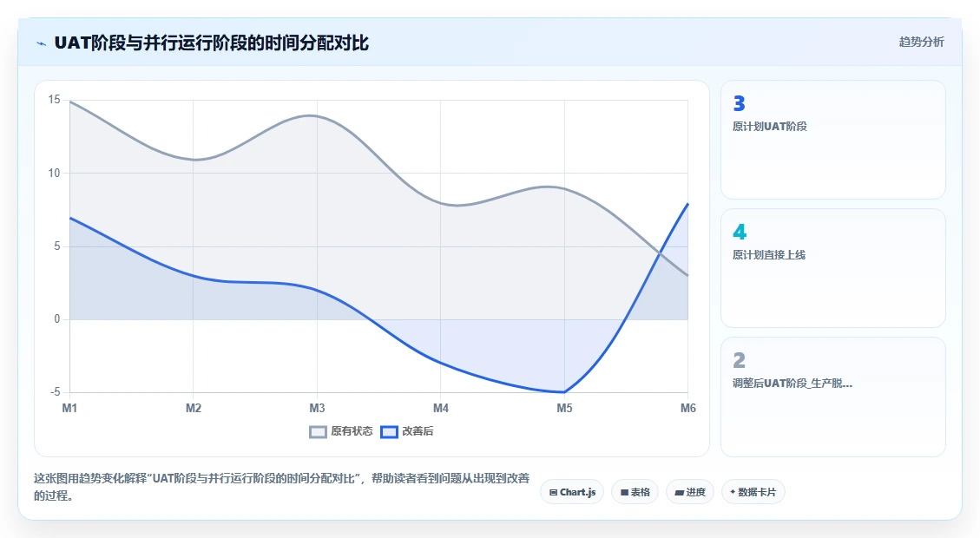Click the chart title UAT阶段与并行运行阶段的时间分配对比
The width and height of the screenshot is (980, 538).
(211, 43)
